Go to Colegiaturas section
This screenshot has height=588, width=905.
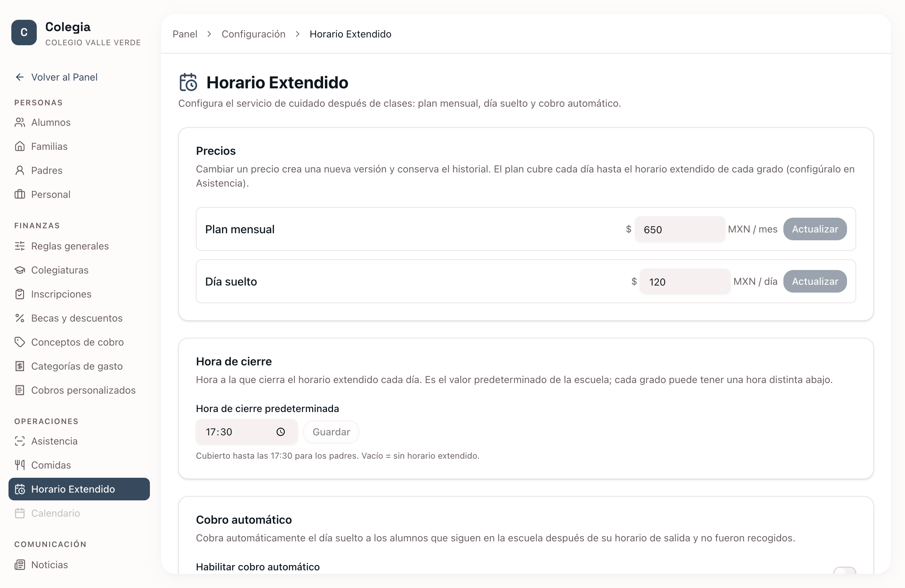pos(79,270)
